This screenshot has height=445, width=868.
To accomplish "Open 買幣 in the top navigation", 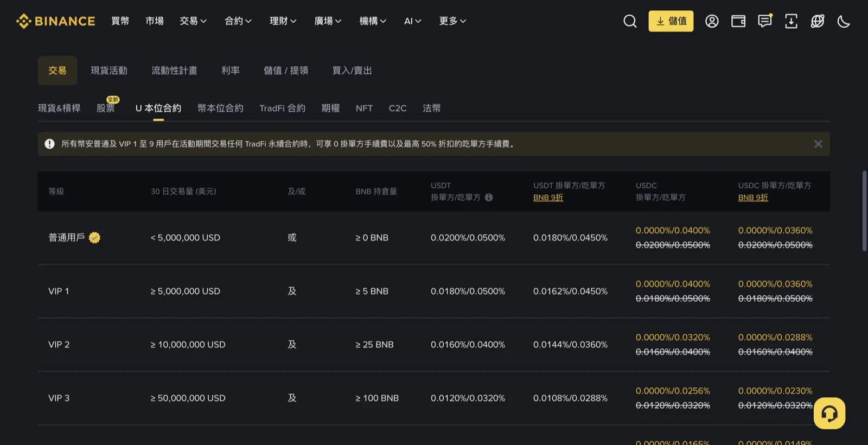I will (x=120, y=21).
